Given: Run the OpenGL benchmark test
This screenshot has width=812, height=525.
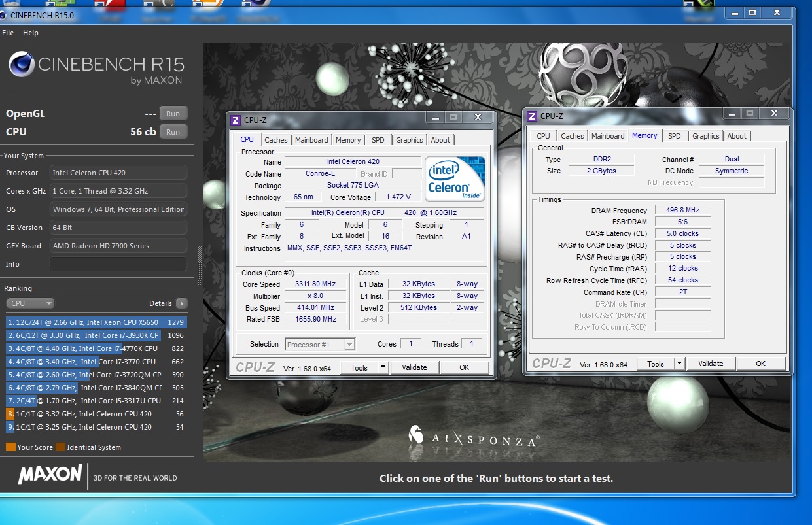Looking at the screenshot, I should coord(173,114).
